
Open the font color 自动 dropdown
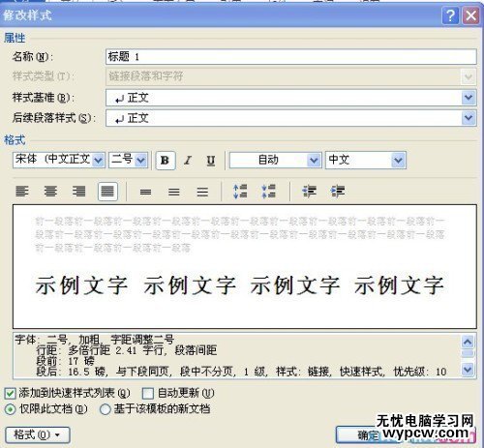point(313,160)
